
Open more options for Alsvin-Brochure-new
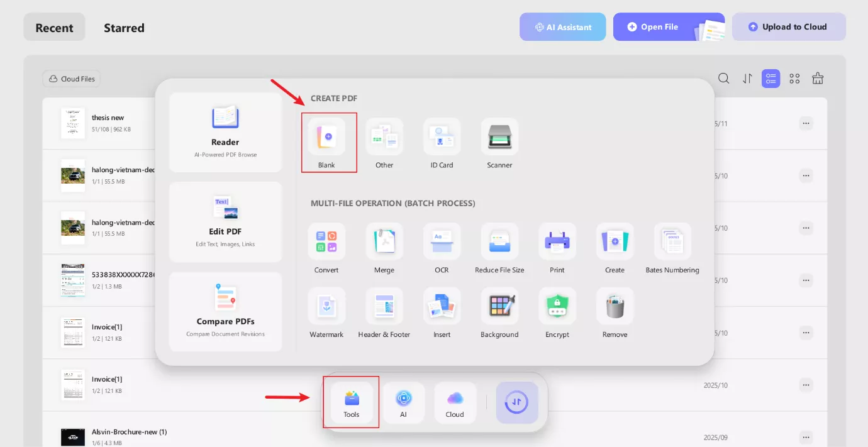click(806, 437)
